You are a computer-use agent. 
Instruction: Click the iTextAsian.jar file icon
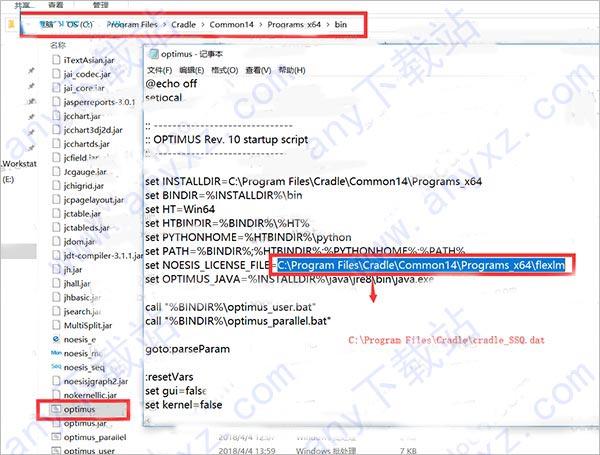pyautogui.click(x=56, y=60)
